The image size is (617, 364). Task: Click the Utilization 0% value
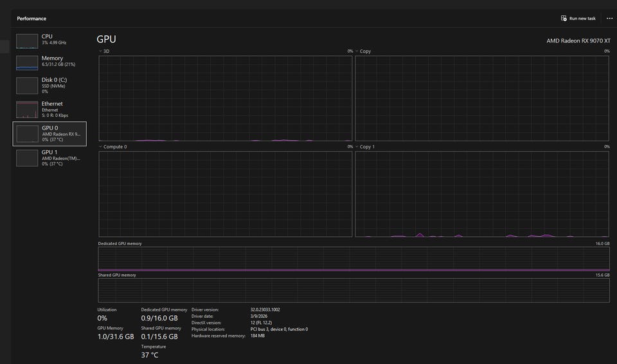(102, 318)
